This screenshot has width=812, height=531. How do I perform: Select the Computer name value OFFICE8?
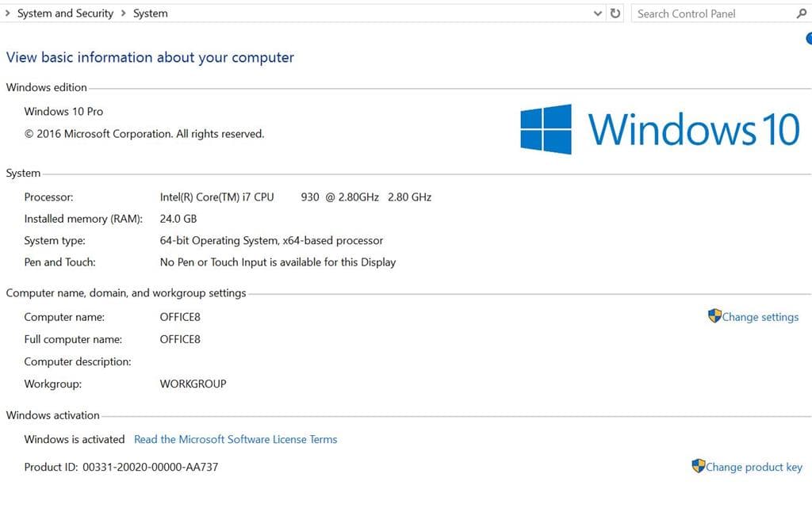pyautogui.click(x=180, y=317)
